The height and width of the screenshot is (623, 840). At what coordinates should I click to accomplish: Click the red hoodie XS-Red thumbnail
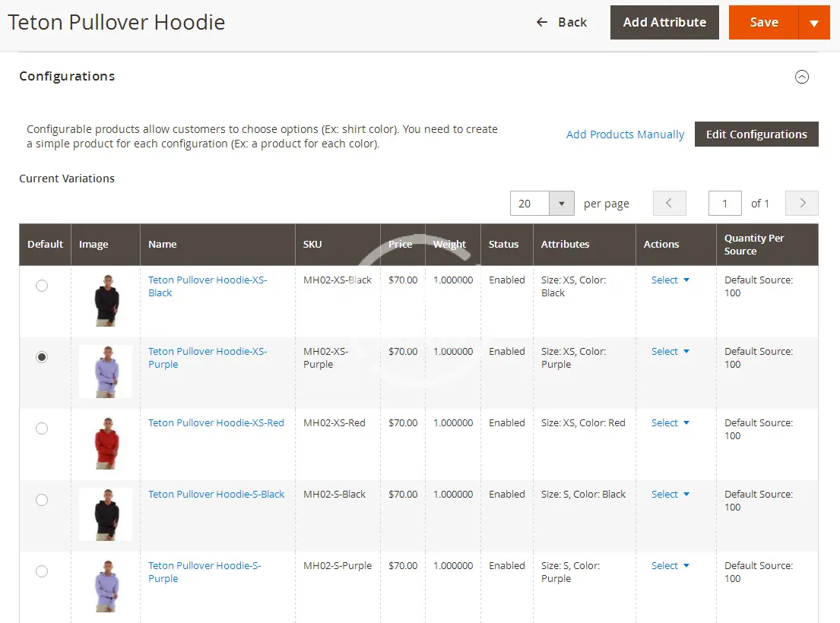pos(106,444)
